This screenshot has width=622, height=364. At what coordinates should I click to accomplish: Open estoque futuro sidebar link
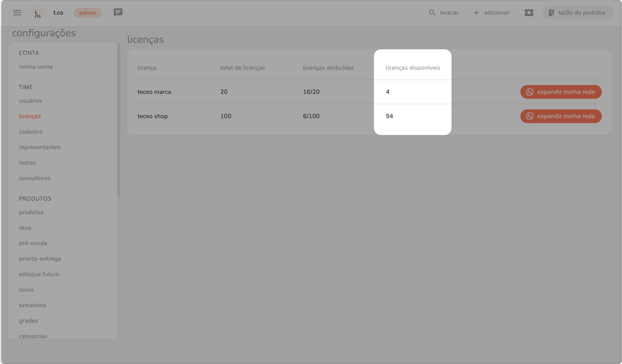[39, 274]
